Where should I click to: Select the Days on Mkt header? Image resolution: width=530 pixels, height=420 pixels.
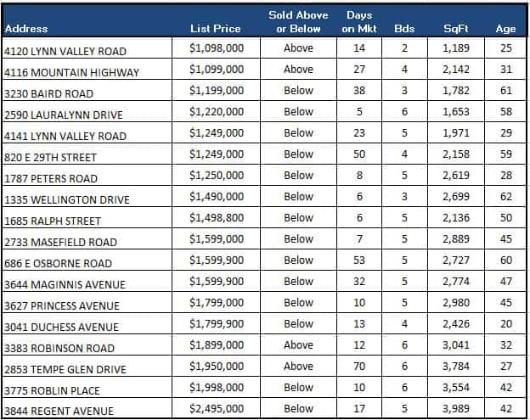(x=359, y=22)
